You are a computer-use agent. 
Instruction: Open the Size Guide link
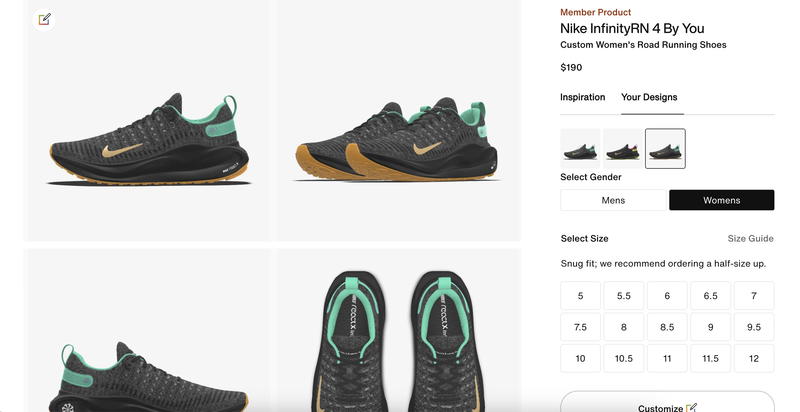point(750,239)
